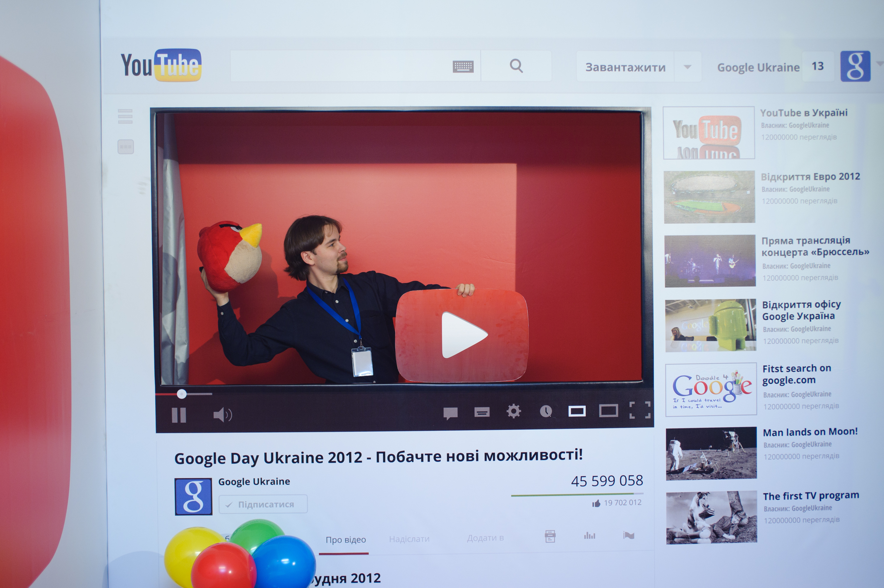Open the Doodle 4 Google thumbnail
This screenshot has height=588, width=884.
click(711, 390)
